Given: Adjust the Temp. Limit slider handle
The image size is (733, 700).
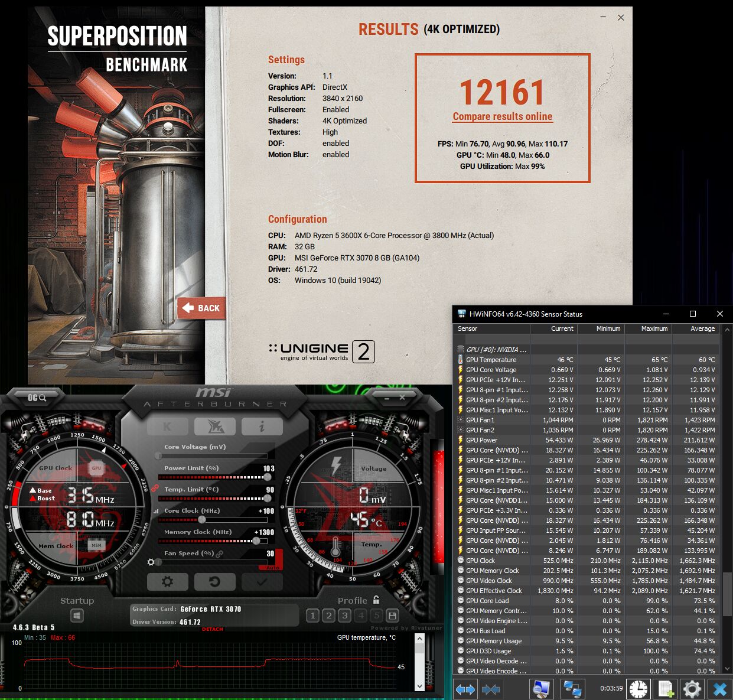Looking at the screenshot, I should click(268, 499).
